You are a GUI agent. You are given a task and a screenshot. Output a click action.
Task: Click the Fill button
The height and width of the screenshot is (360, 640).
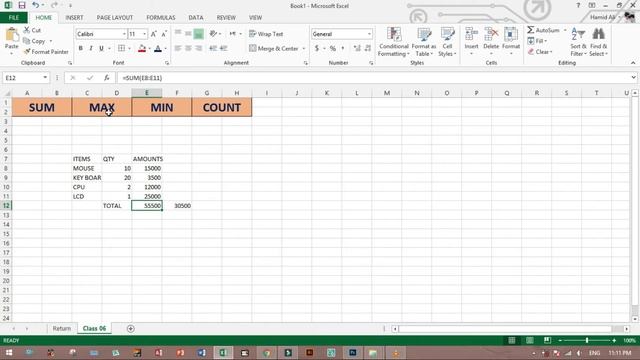click(x=537, y=41)
